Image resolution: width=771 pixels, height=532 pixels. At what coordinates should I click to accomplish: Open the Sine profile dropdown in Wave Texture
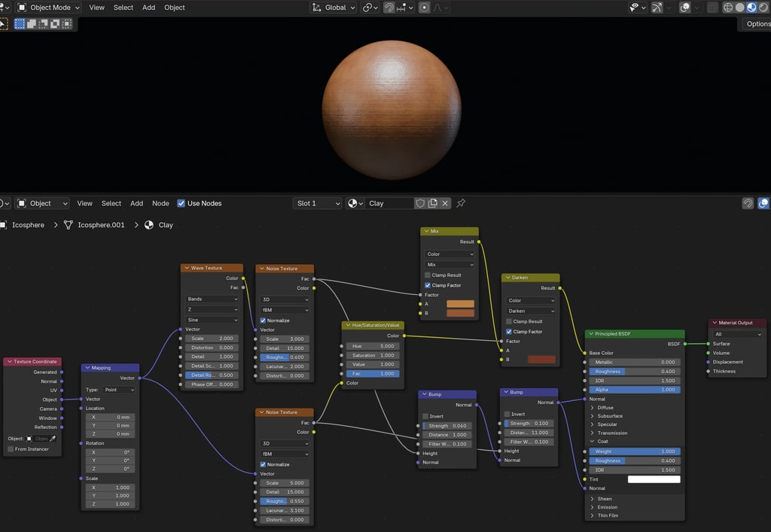coord(212,320)
